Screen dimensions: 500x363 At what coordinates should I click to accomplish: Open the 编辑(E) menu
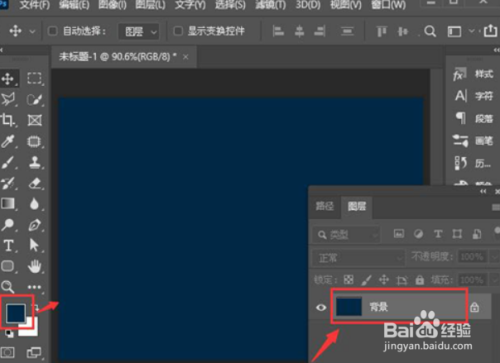74,5
